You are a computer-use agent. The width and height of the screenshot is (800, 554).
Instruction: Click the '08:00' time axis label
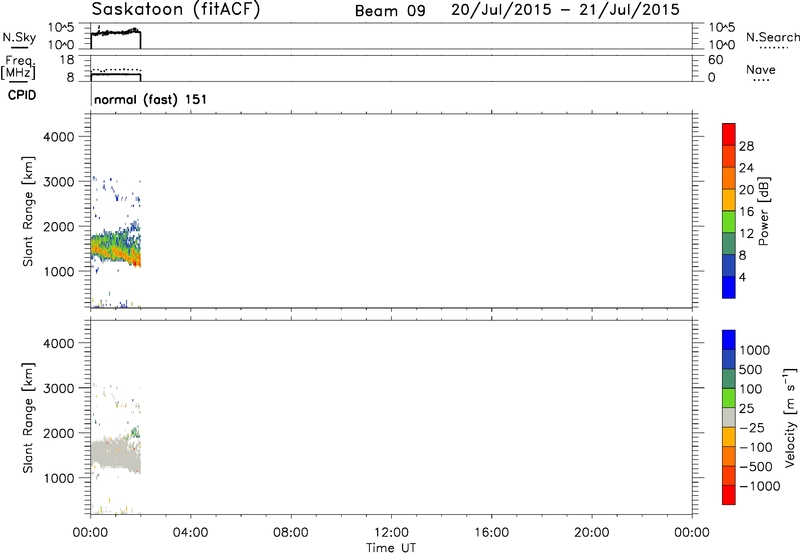click(291, 533)
